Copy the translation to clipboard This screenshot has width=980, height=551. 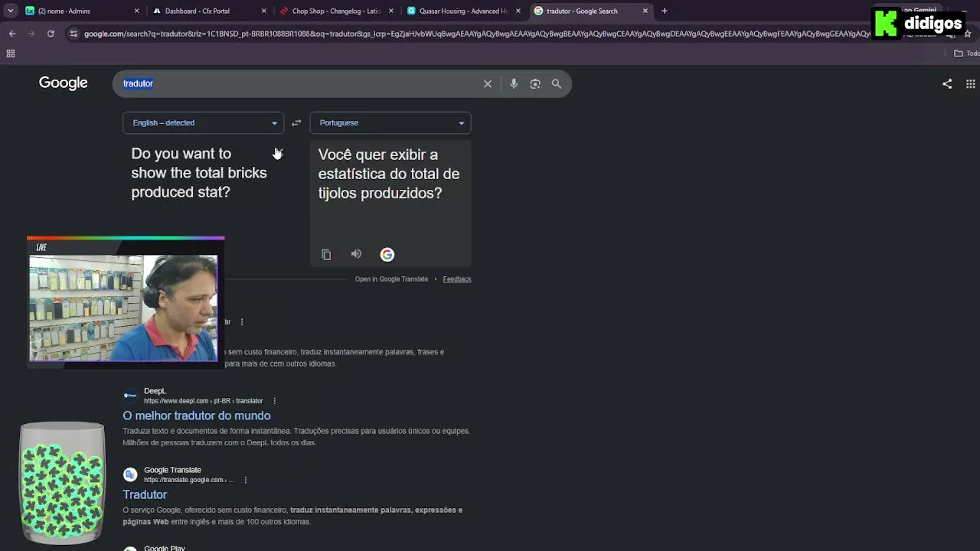[326, 254]
